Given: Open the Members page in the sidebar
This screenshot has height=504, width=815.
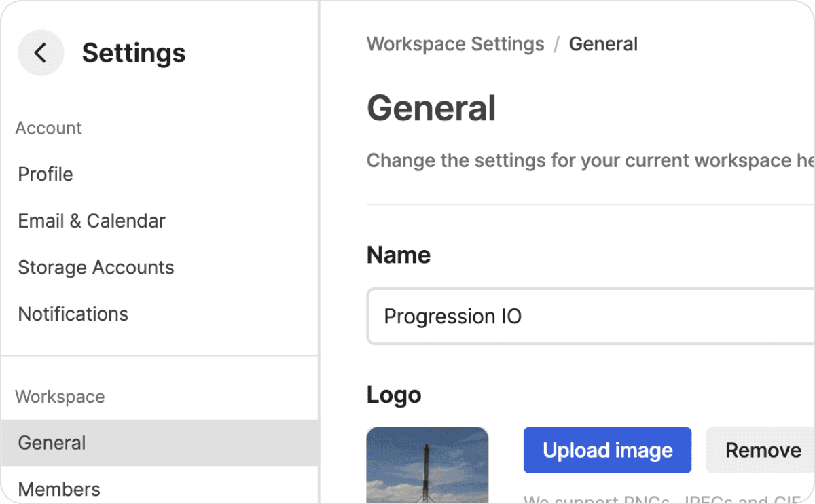Looking at the screenshot, I should (x=59, y=489).
